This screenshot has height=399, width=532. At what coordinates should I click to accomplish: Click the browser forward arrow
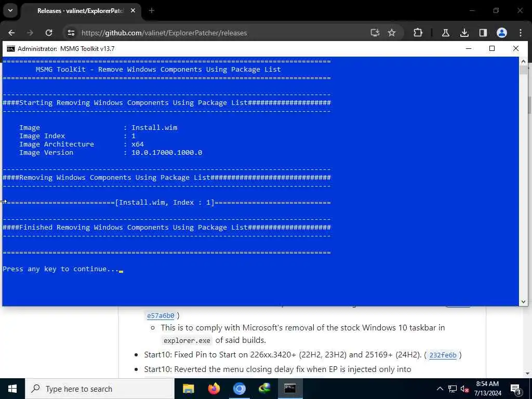(30, 33)
